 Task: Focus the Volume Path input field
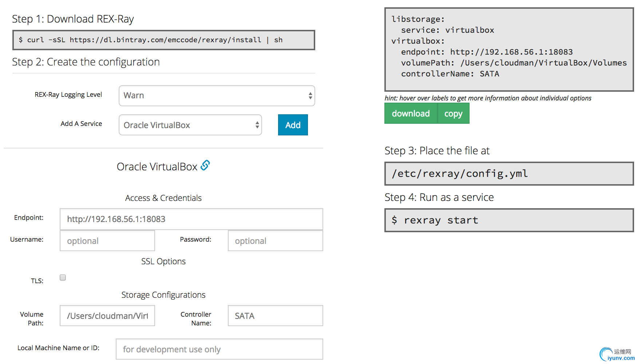[x=107, y=316]
